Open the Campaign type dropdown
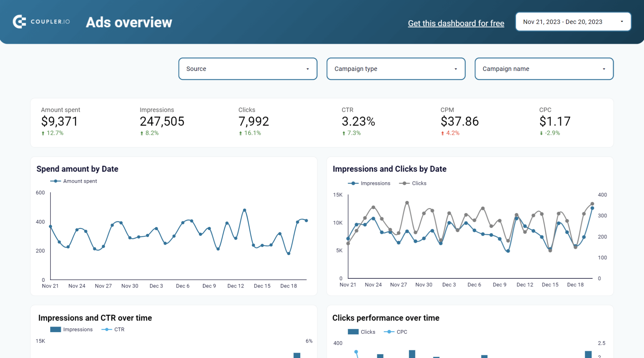Viewport: 644px width, 358px height. [x=396, y=69]
